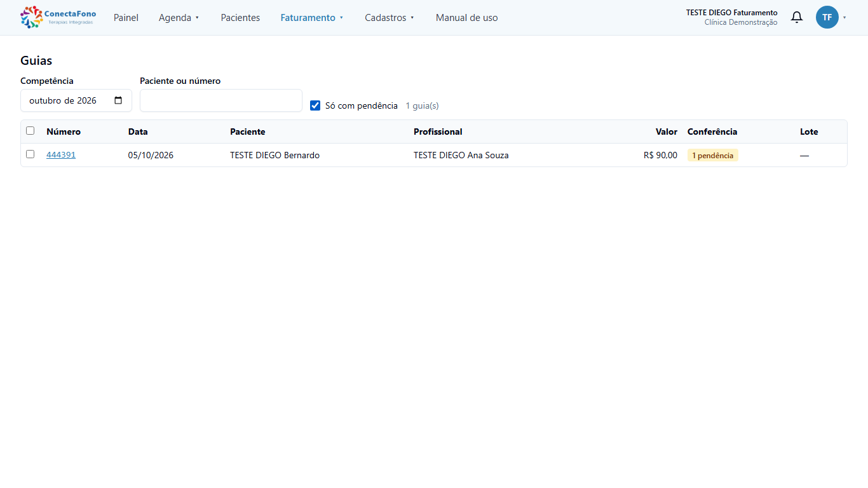Image resolution: width=868 pixels, height=488 pixels.
Task: Expand the Faturamento dropdown menu
Action: [x=312, y=18]
